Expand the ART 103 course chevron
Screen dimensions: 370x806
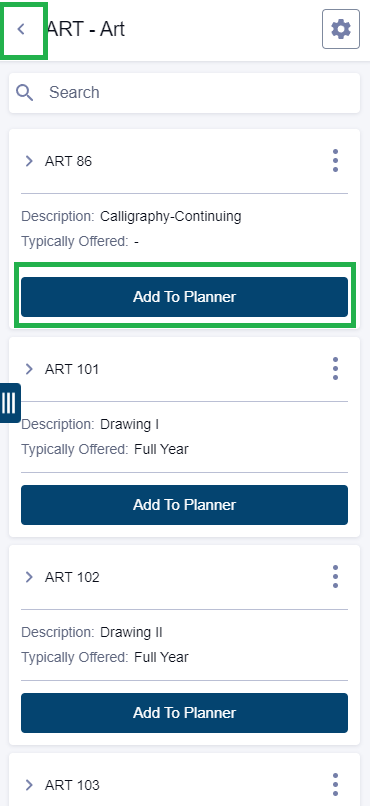point(29,785)
